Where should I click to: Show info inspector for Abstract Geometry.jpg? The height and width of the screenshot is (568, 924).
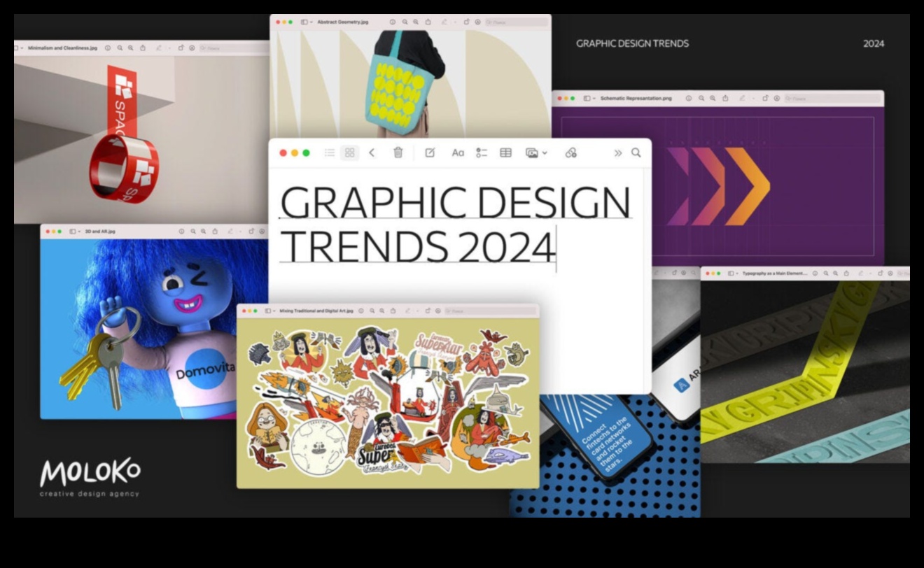pyautogui.click(x=392, y=22)
